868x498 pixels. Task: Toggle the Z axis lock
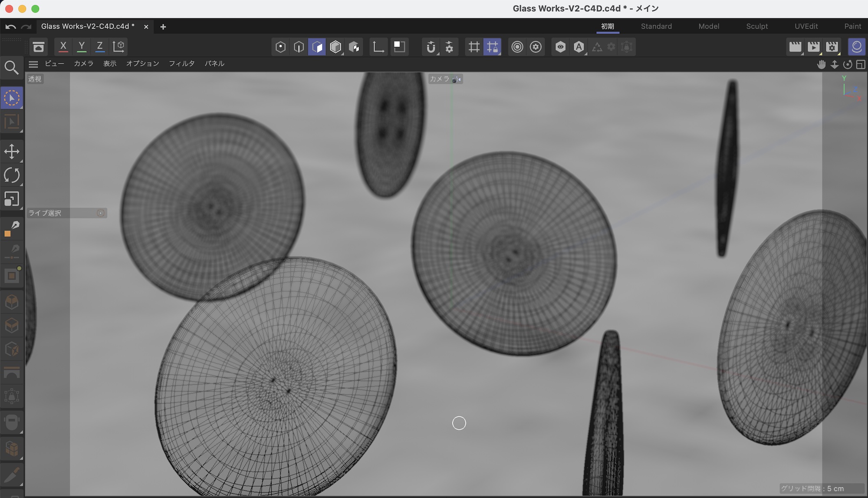(x=100, y=46)
